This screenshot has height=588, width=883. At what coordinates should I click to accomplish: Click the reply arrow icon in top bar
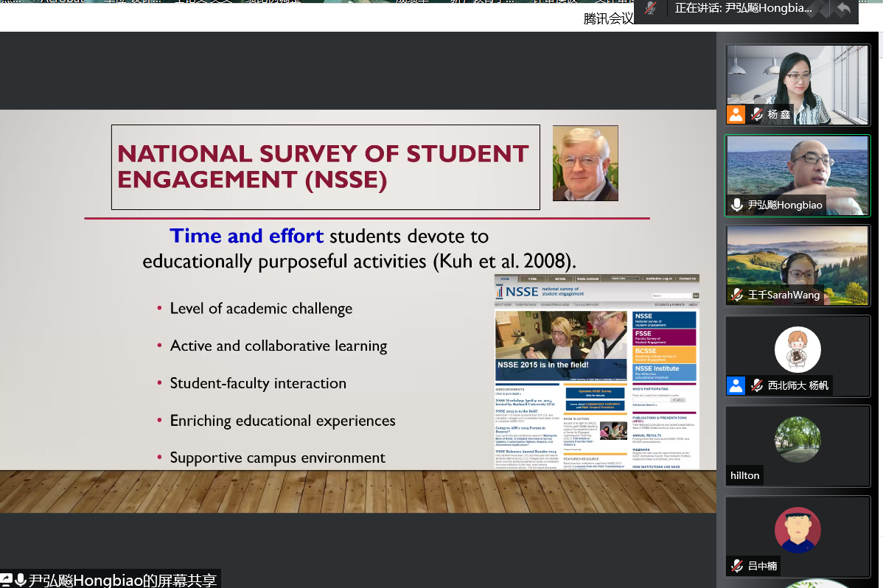click(844, 9)
